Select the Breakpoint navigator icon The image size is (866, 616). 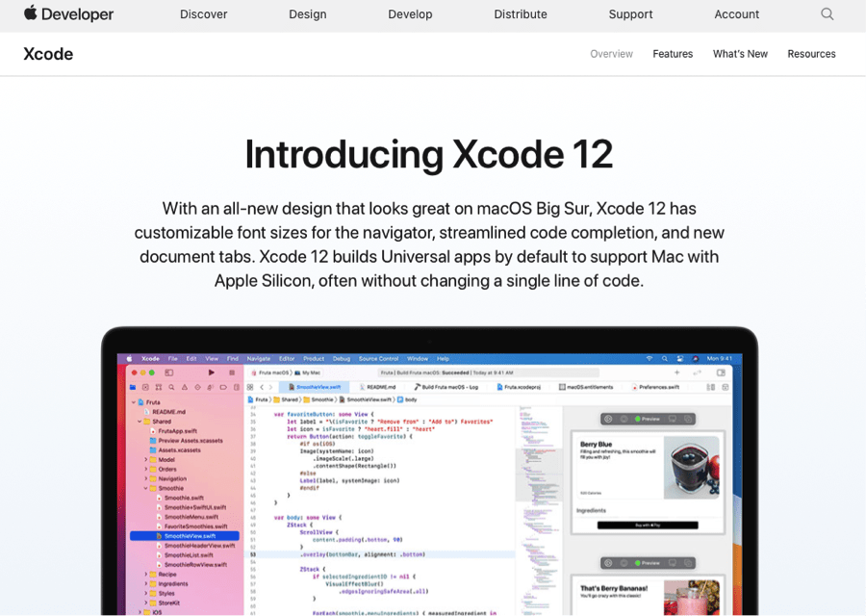coord(223,387)
